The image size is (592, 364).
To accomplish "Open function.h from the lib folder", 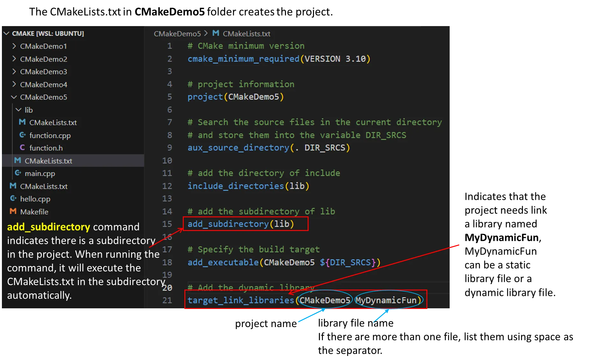I will [x=46, y=148].
